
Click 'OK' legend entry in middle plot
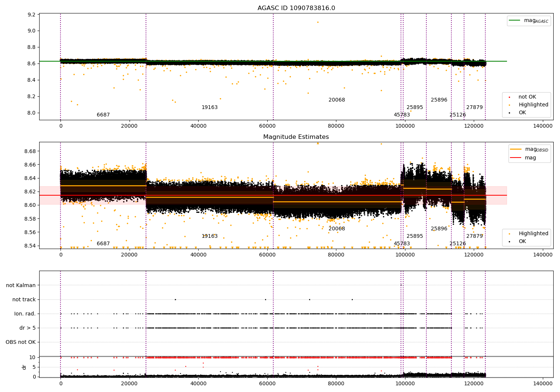tap(518, 242)
